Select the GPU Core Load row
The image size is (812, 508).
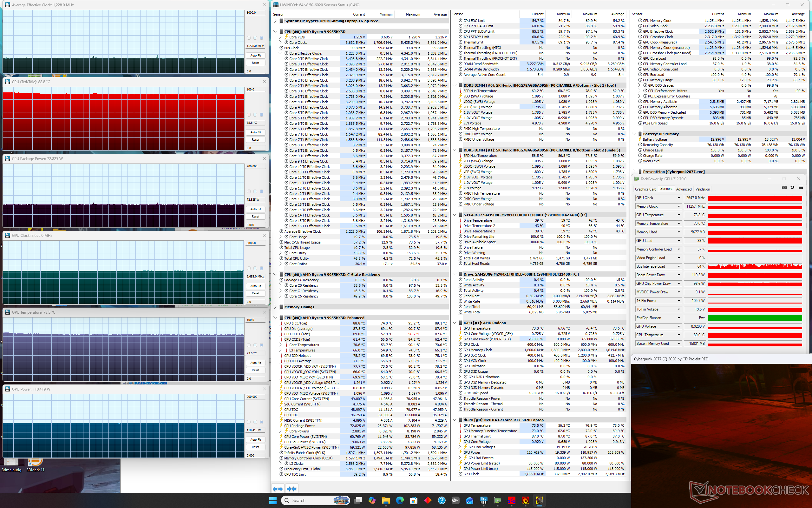[719, 58]
